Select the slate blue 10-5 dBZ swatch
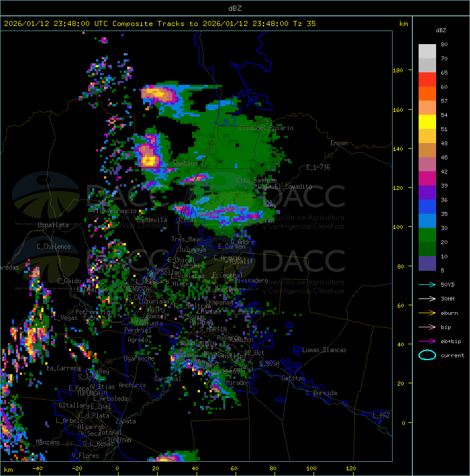 pos(427,263)
